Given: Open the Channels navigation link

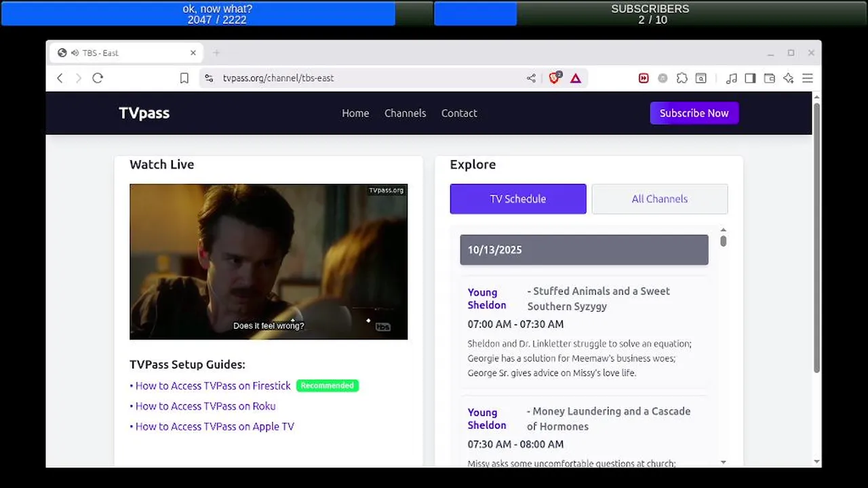Looking at the screenshot, I should coord(405,113).
